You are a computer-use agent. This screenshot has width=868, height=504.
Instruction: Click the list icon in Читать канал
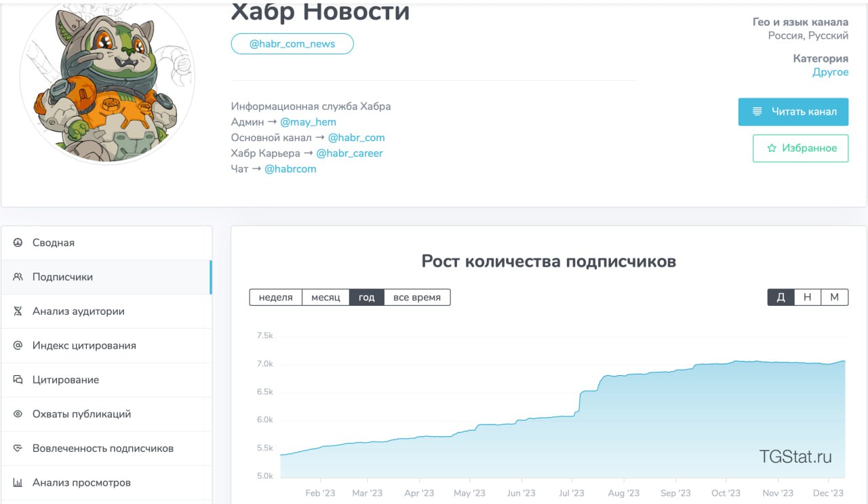[x=757, y=111]
